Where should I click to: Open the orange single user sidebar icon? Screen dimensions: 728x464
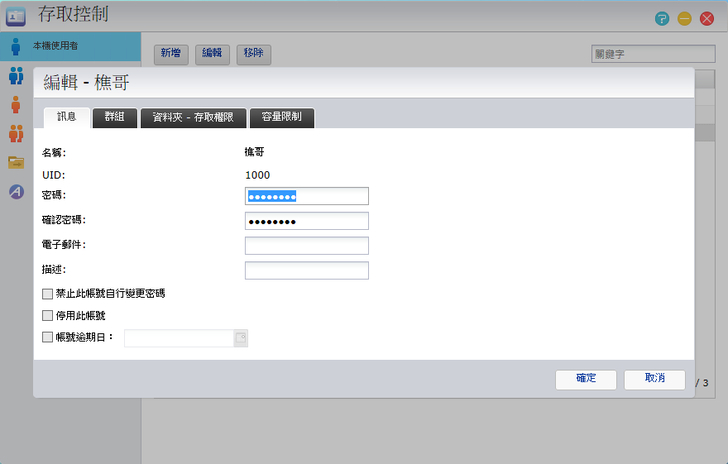(16, 105)
